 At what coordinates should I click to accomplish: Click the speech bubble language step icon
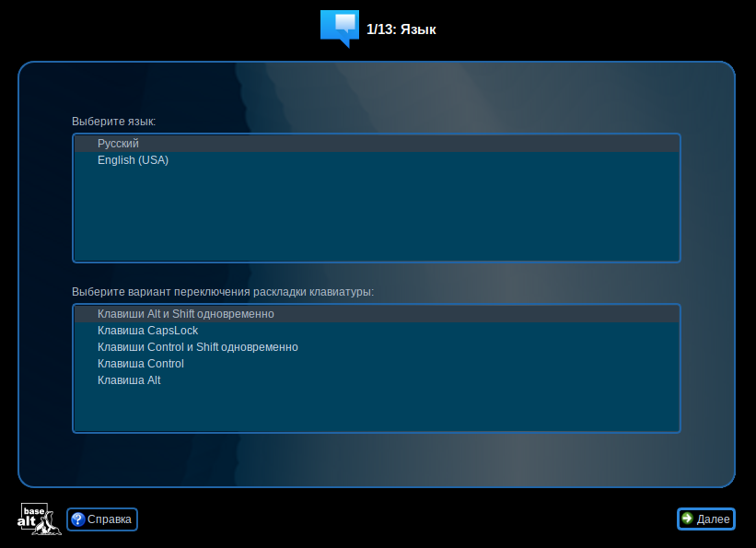pyautogui.click(x=339, y=28)
